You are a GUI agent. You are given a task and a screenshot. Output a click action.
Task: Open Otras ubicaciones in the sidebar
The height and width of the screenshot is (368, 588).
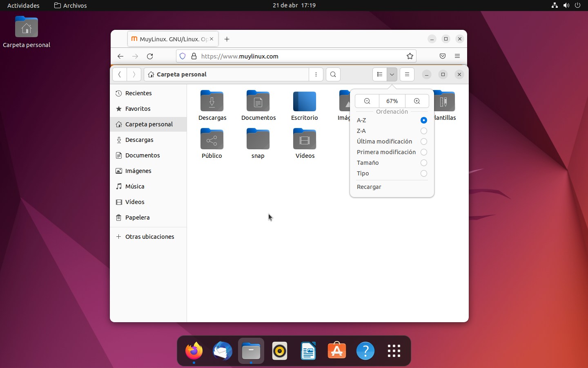click(x=149, y=237)
